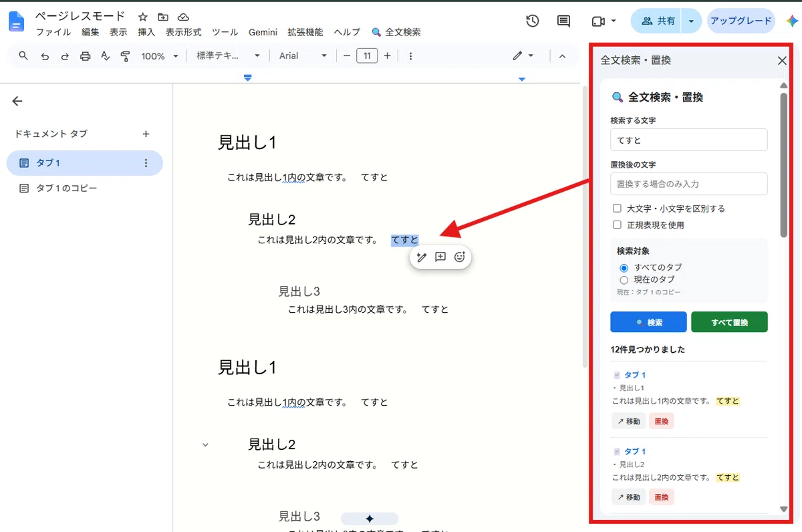Open タブ 1 options three-dot menu

coord(146,163)
